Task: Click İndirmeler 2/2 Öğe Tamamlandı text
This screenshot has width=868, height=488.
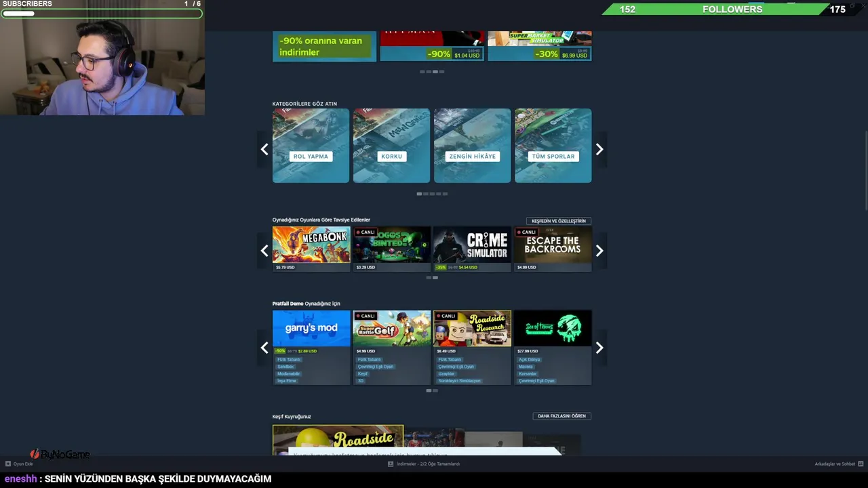Action: pos(428,464)
